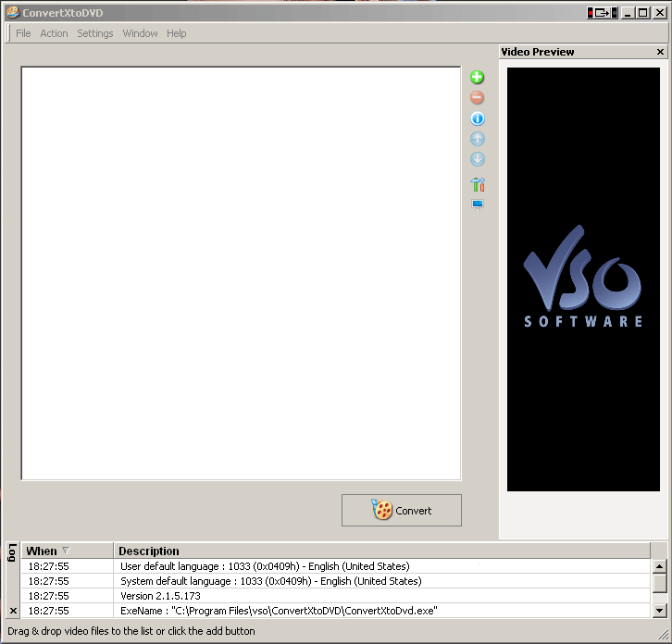This screenshot has height=644, width=672.
Task: Click the monitor preview icon
Action: pyautogui.click(x=478, y=204)
